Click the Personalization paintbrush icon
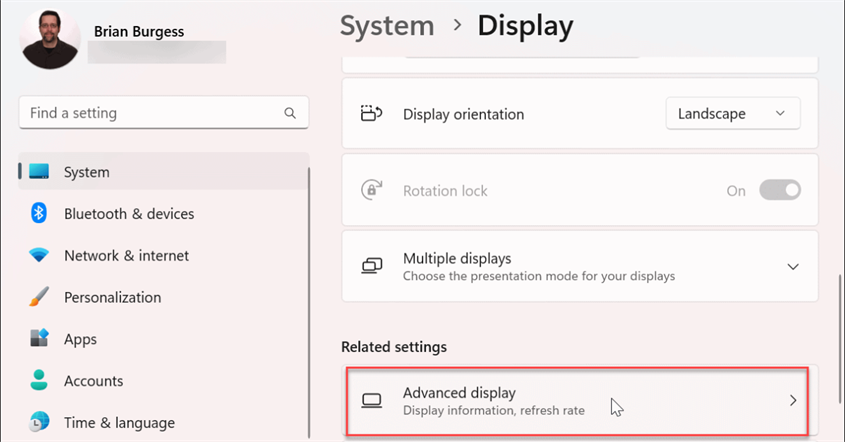Viewport: 845px width, 442px height. [x=39, y=296]
